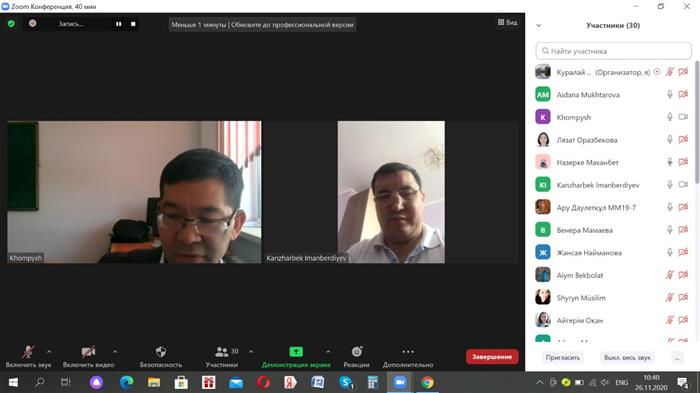Switch layout with the Вид icon
The width and height of the screenshot is (700, 393).
point(507,22)
